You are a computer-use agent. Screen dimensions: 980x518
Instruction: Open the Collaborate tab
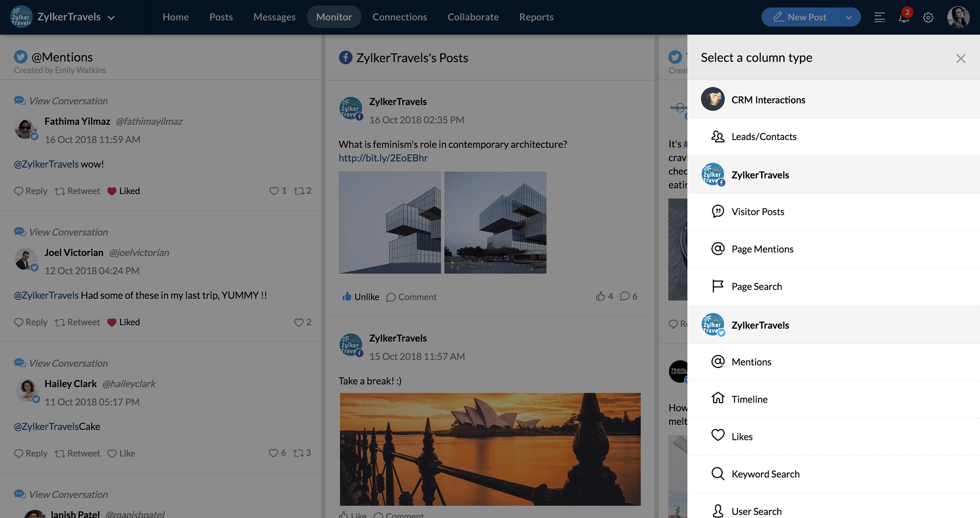(x=473, y=17)
